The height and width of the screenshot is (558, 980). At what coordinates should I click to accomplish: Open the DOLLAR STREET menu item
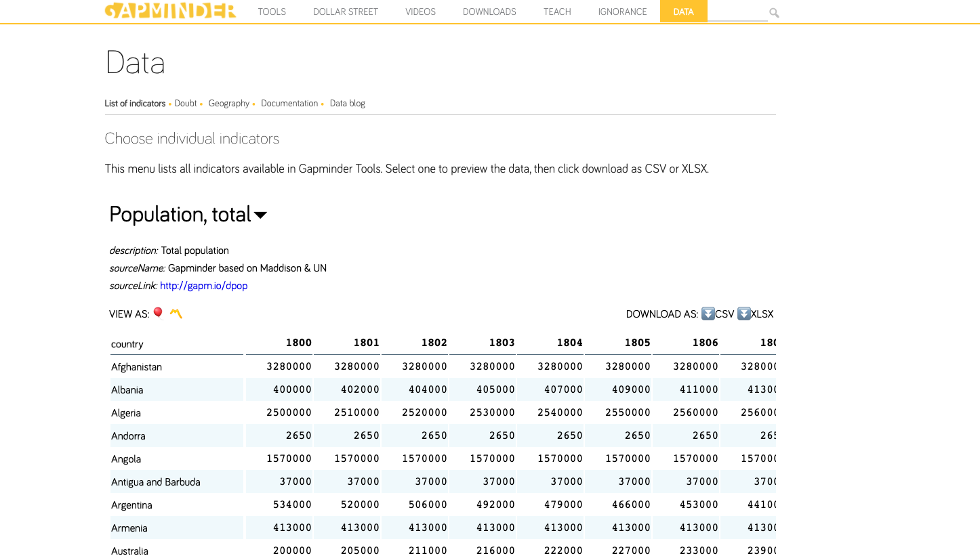(346, 12)
